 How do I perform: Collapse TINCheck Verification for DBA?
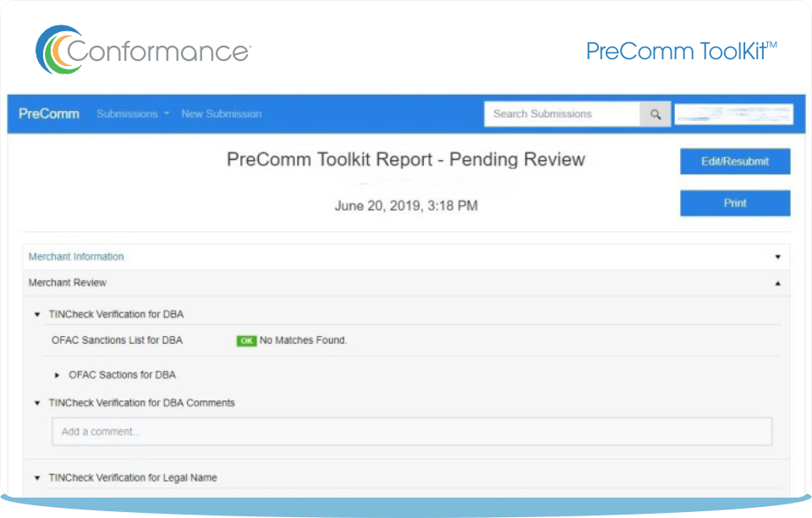point(36,314)
